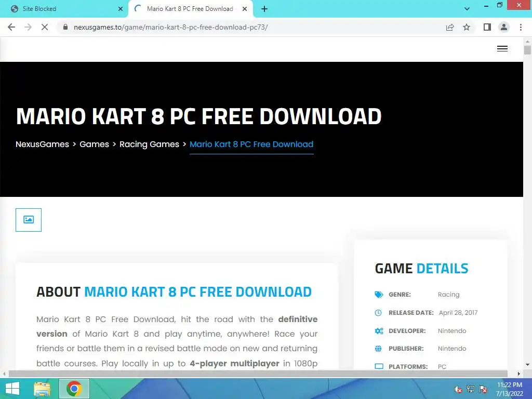Image resolution: width=532 pixels, height=399 pixels.
Task: Close the Mario Kart 8 tab
Action: point(245,9)
